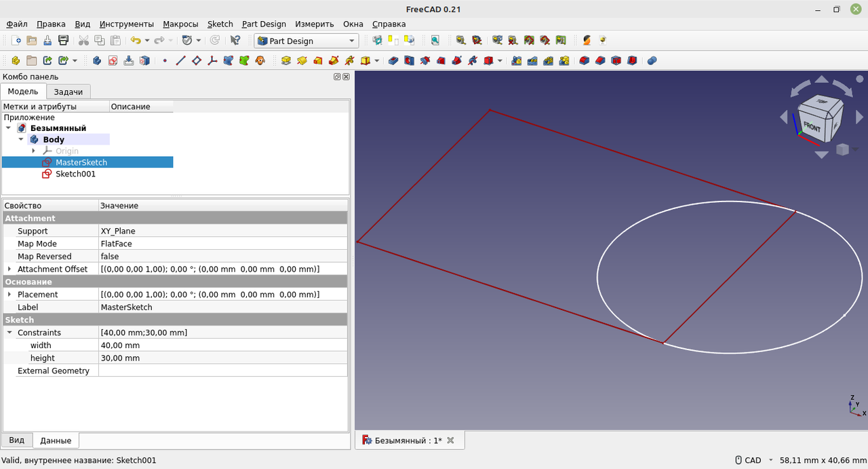Click the Groove tool icon
The width and height of the screenshot is (868, 469).
tap(425, 60)
